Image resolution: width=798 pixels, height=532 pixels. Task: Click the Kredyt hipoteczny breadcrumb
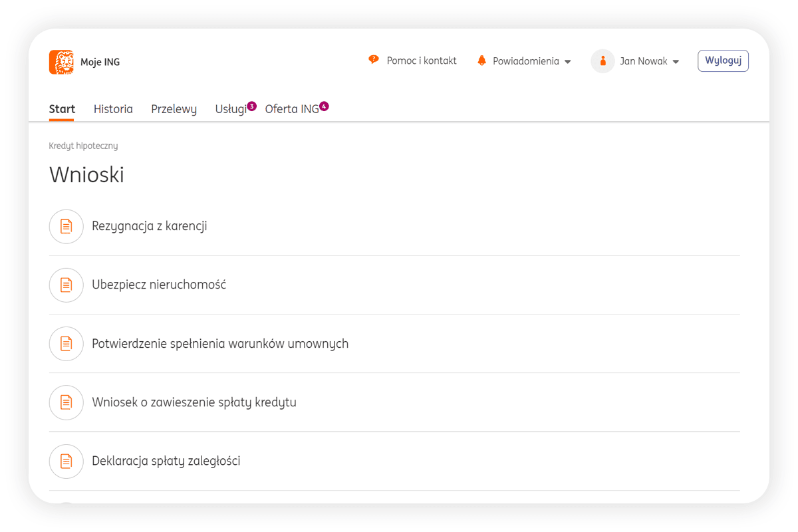tap(83, 146)
